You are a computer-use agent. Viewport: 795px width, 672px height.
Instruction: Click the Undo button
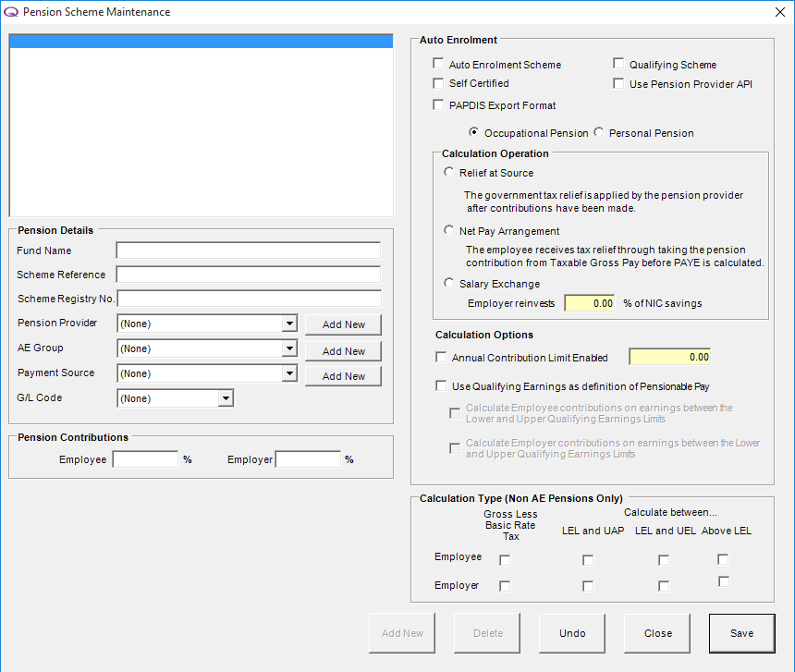pos(572,633)
